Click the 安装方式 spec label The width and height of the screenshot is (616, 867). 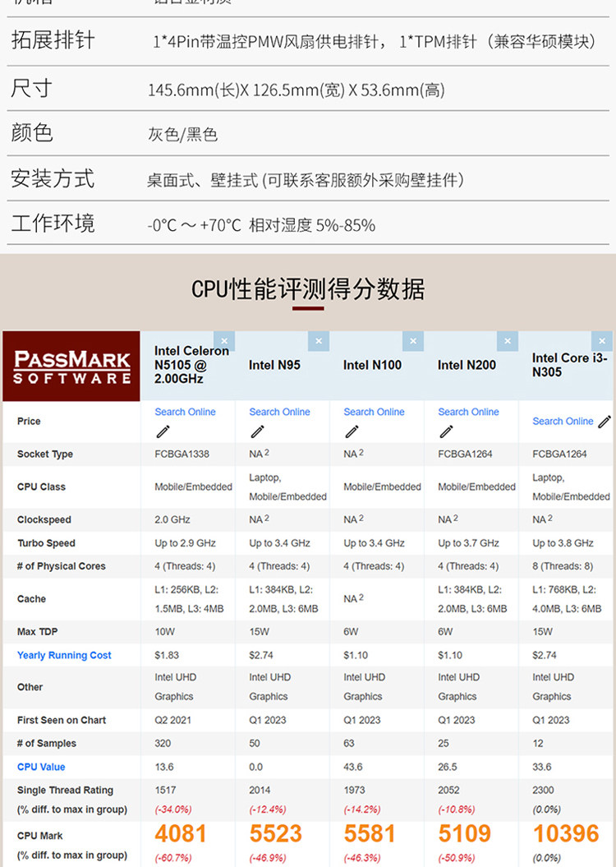coord(53,178)
